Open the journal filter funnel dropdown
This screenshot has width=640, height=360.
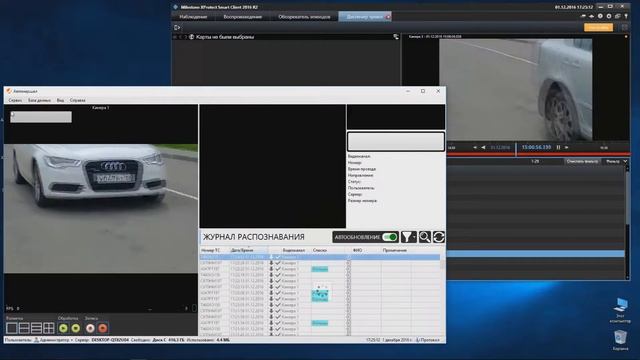409,237
